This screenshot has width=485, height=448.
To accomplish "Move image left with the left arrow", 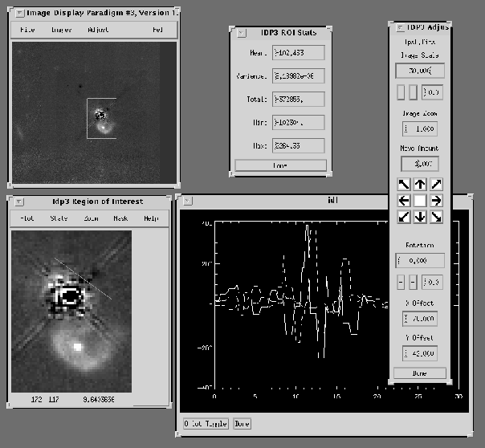I will (x=404, y=201).
